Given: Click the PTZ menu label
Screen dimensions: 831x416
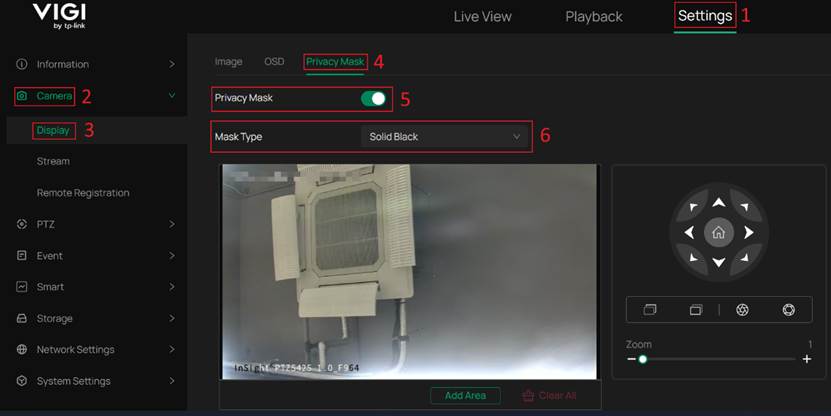Looking at the screenshot, I should (46, 224).
